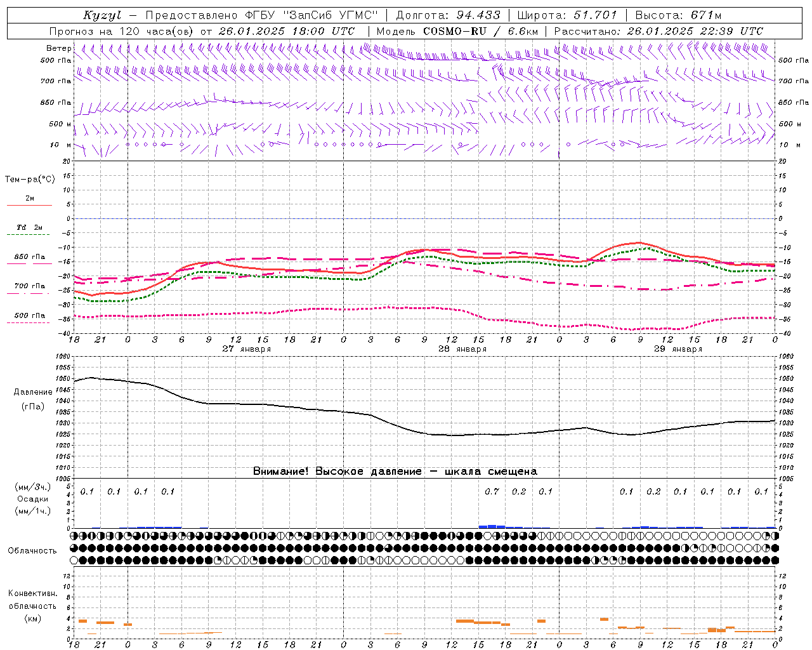Image resolution: width=812 pixels, height=650 pixels.
Task: Click the "500 гПа" temperature legend entry
Action: click(29, 315)
